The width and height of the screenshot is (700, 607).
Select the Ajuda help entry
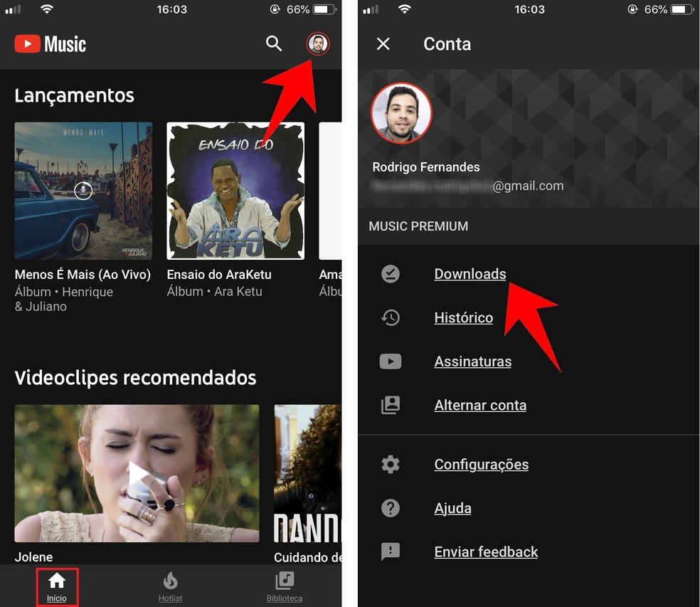[x=452, y=508]
